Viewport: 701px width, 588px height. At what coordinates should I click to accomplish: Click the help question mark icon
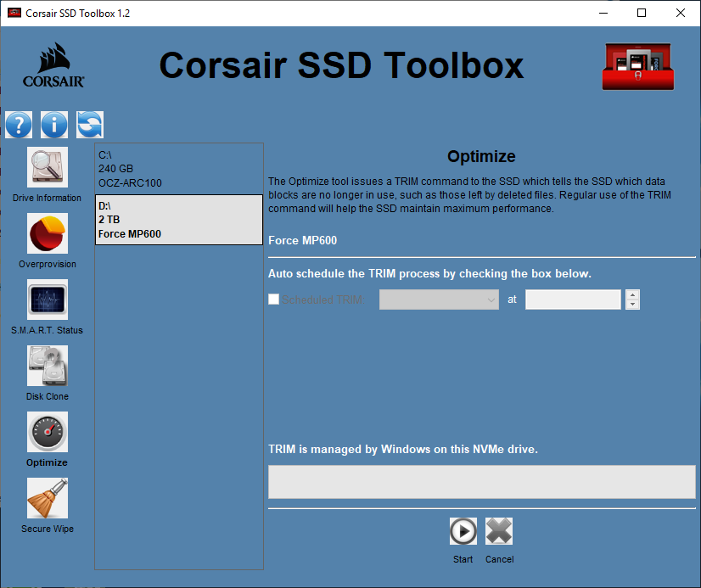[19, 124]
